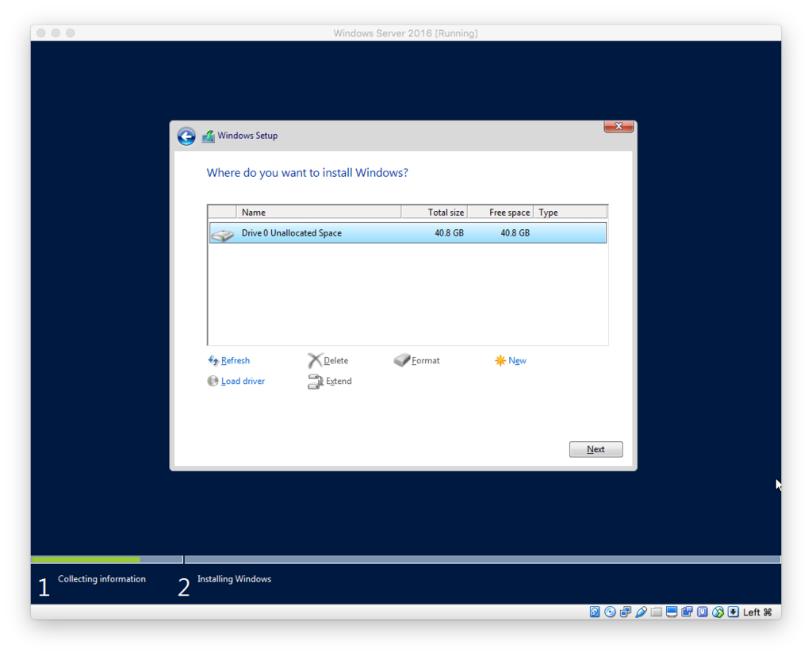The image size is (812, 656).
Task: Click the Total size column header
Action: pyautogui.click(x=435, y=213)
